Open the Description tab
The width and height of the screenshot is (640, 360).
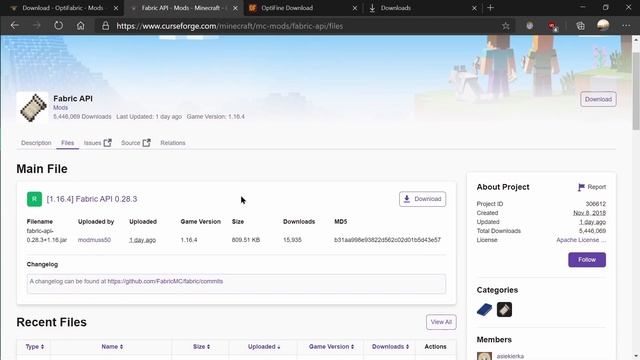(x=36, y=143)
